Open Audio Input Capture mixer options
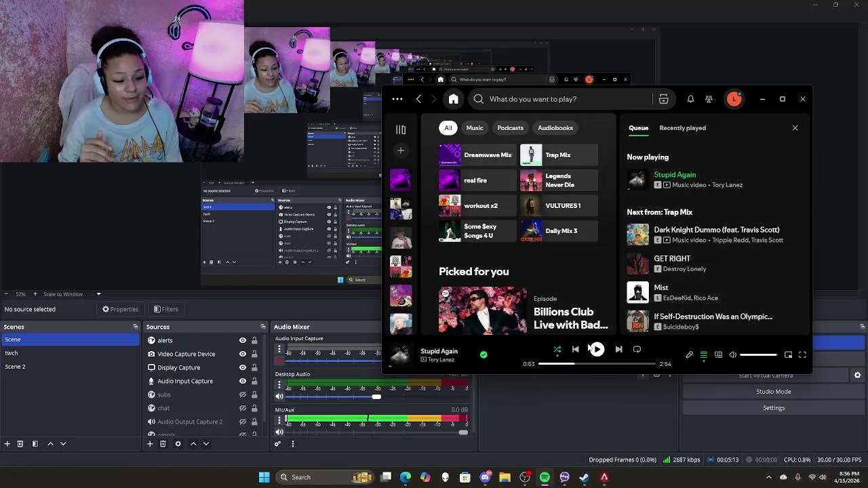The height and width of the screenshot is (488, 868). (x=279, y=349)
